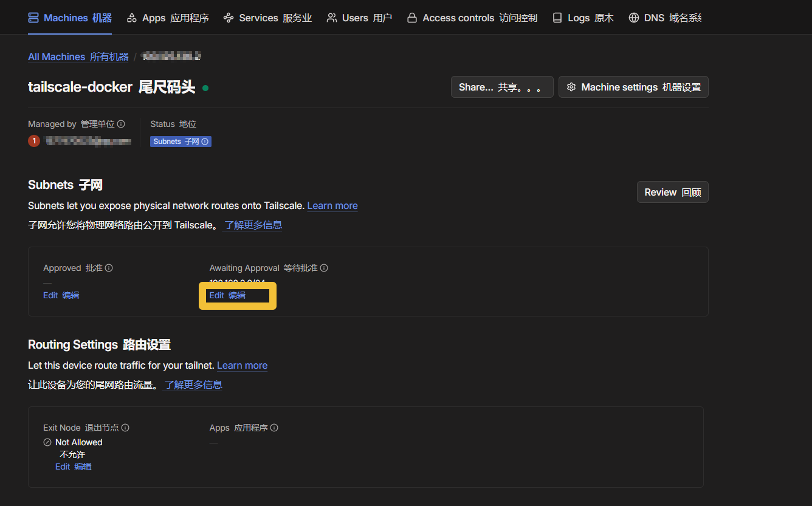This screenshot has height=506, width=812.
Task: Click the info icon next to Approved
Action: click(x=109, y=268)
